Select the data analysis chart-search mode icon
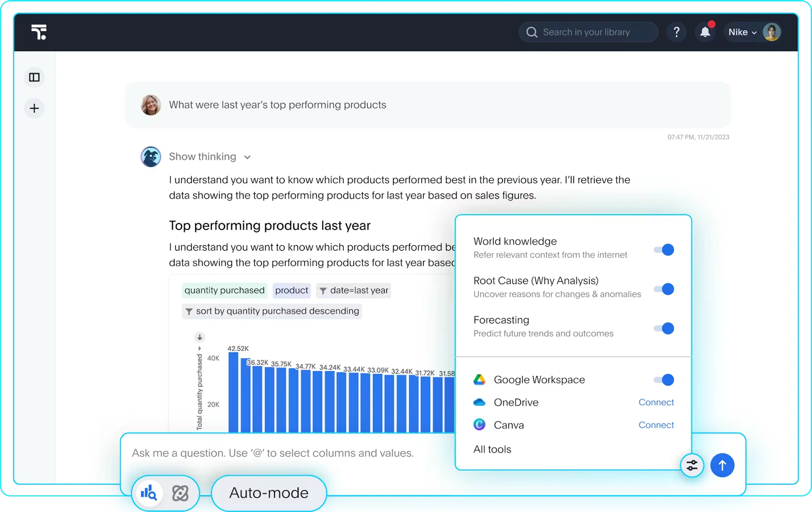812x512 pixels. pyautogui.click(x=148, y=492)
